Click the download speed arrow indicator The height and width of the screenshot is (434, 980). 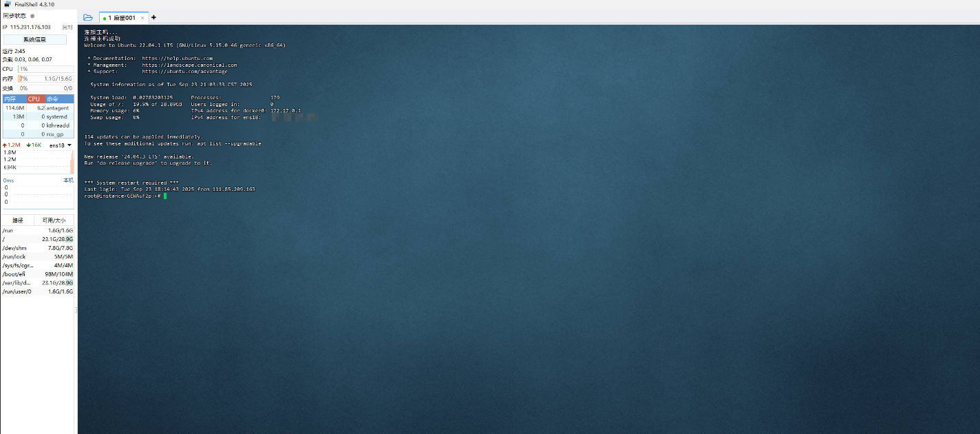pos(28,145)
